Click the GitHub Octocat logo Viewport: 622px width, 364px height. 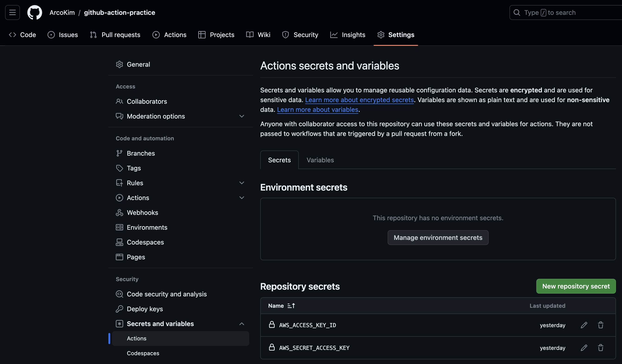(35, 12)
